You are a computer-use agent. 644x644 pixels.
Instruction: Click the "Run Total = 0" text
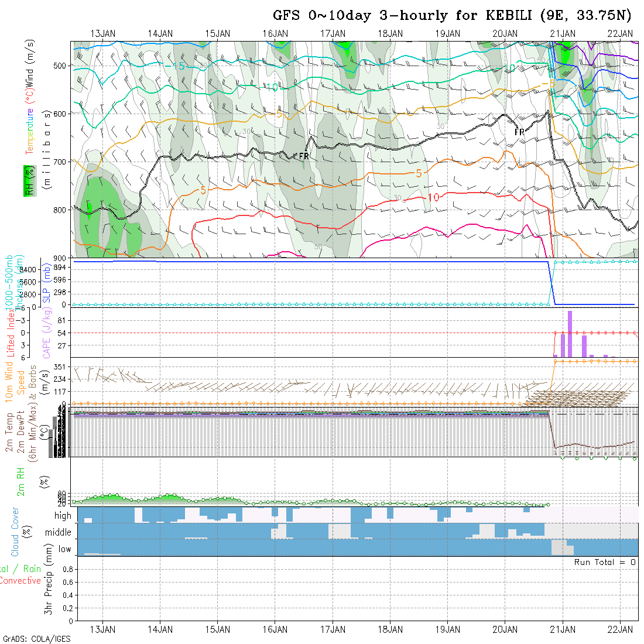(x=605, y=562)
